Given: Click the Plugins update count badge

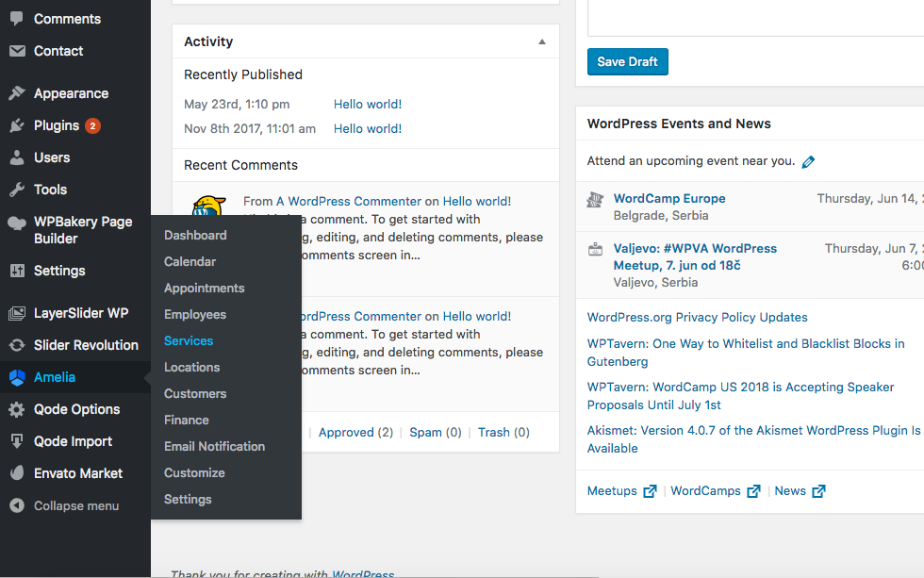Looking at the screenshot, I should tap(92, 125).
